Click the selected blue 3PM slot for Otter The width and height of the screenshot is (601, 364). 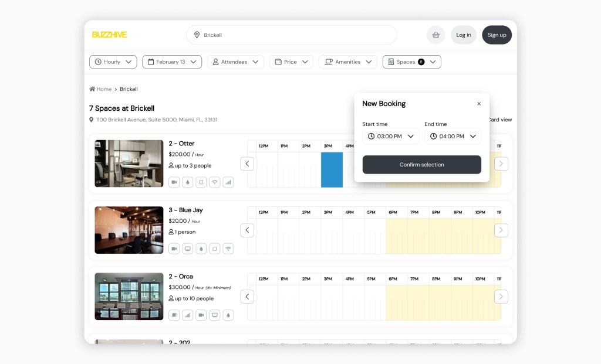click(x=332, y=169)
